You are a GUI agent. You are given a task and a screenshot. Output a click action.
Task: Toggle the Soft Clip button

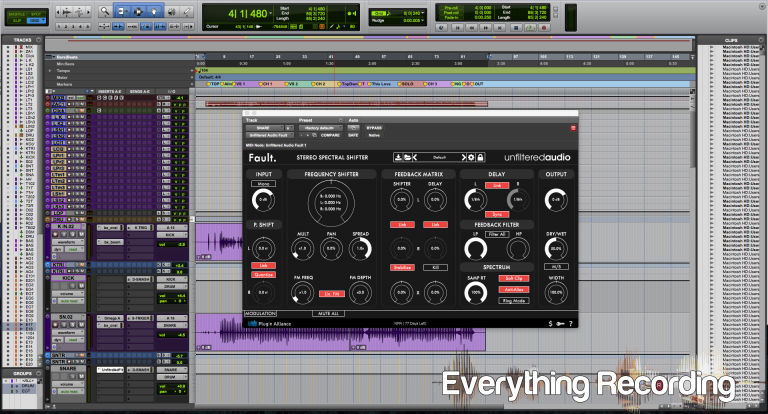tap(514, 278)
